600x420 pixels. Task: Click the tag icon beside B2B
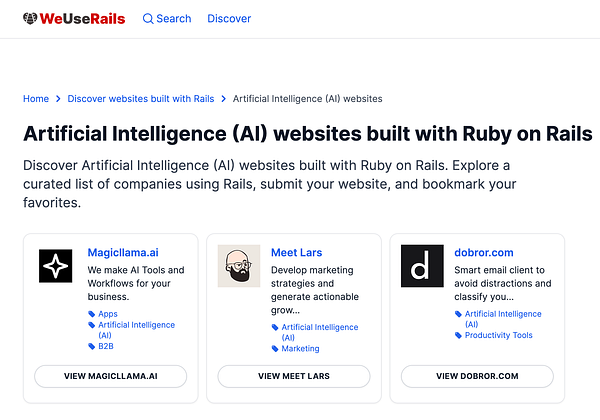[x=91, y=346]
